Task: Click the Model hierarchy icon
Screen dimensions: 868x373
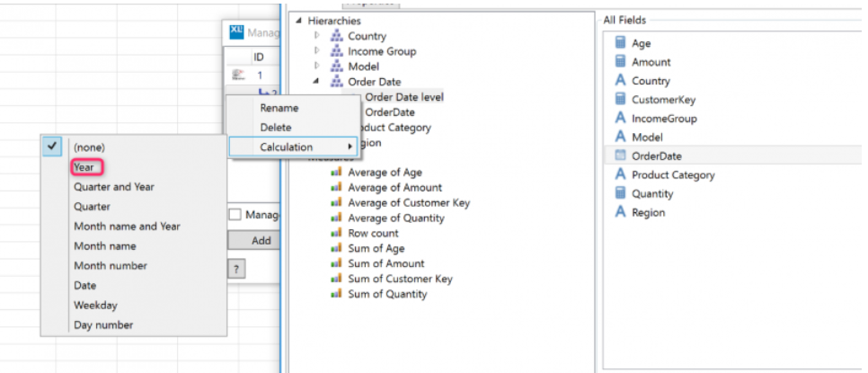Action: [x=337, y=67]
